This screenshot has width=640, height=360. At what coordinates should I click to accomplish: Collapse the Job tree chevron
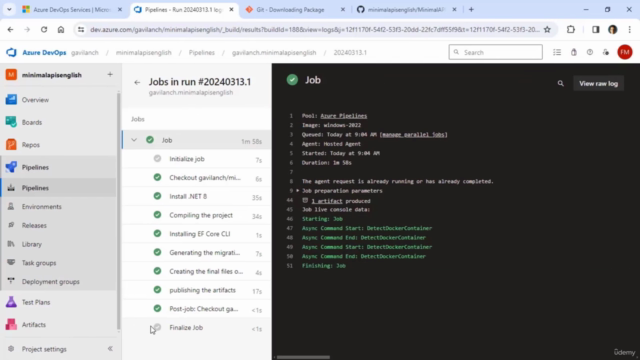(134, 140)
